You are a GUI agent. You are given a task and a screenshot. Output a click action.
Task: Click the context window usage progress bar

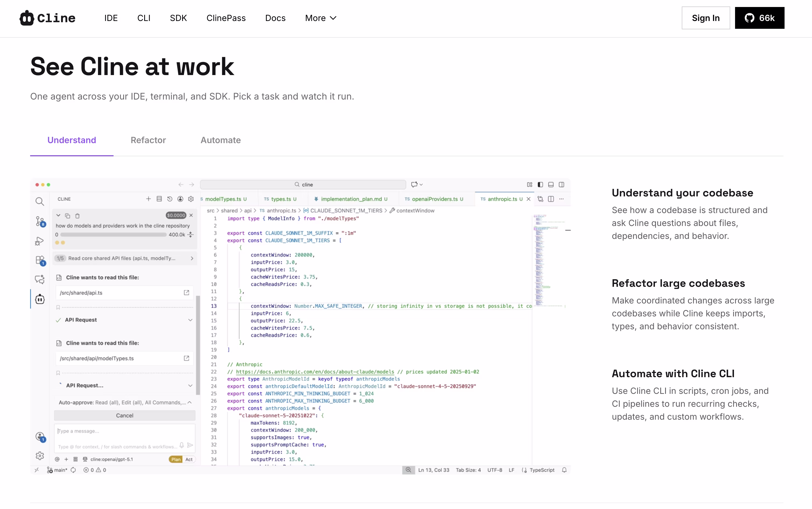114,235
